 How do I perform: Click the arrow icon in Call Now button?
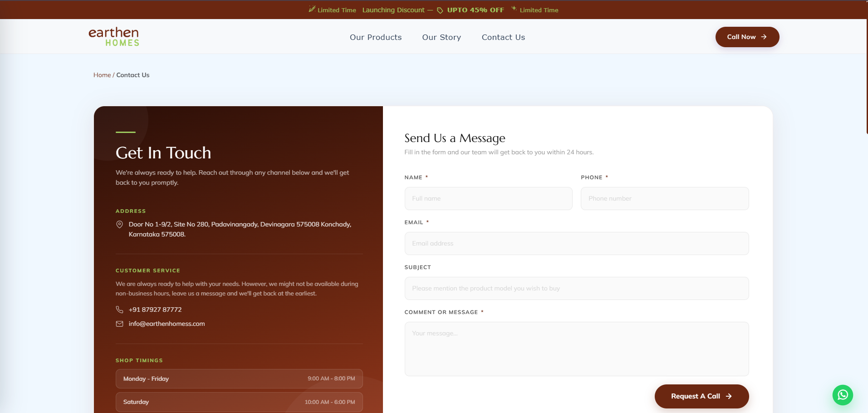click(764, 37)
